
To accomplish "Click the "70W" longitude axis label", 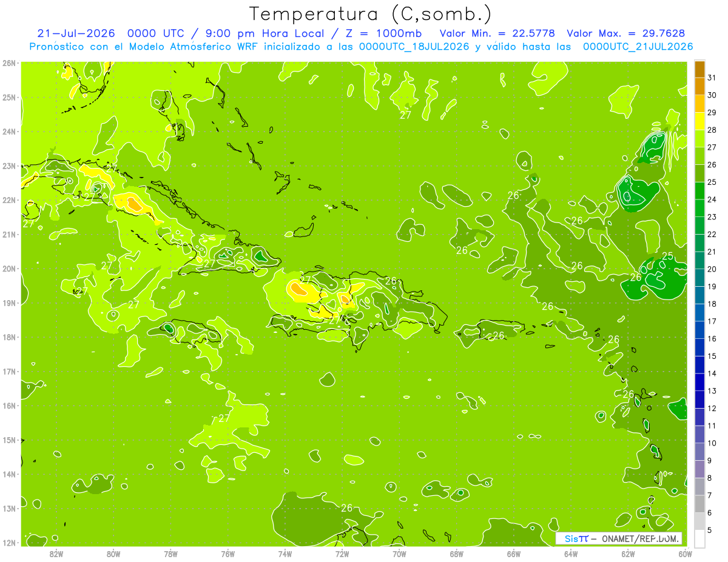I will tap(399, 554).
